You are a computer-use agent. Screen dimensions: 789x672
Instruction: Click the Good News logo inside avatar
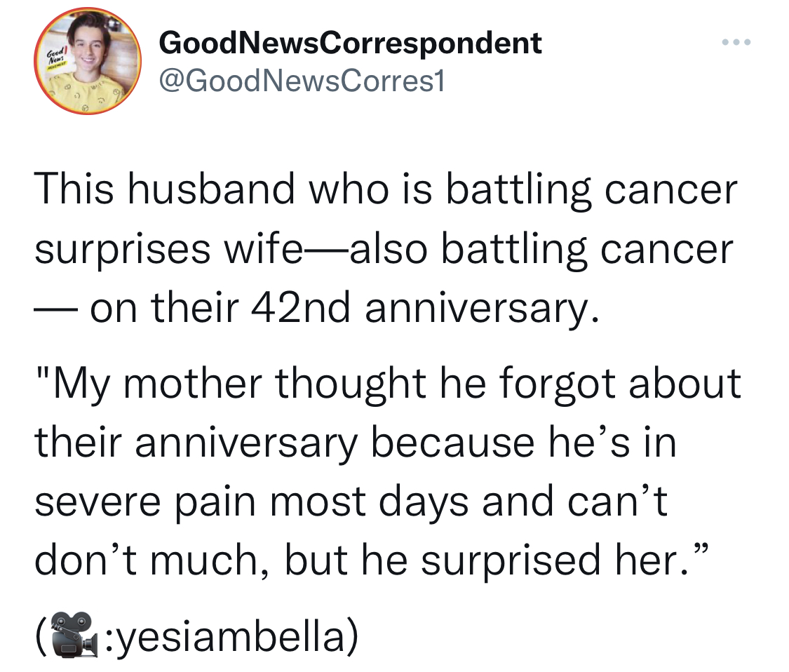[57, 59]
